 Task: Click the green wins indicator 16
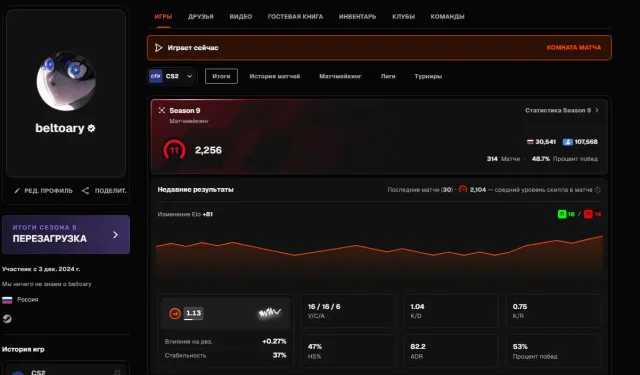coord(566,214)
